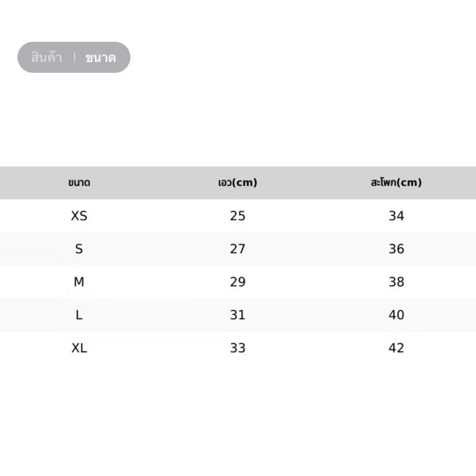Click the เอว(cm) column header
The width and height of the screenshot is (476, 476).
pos(238,183)
